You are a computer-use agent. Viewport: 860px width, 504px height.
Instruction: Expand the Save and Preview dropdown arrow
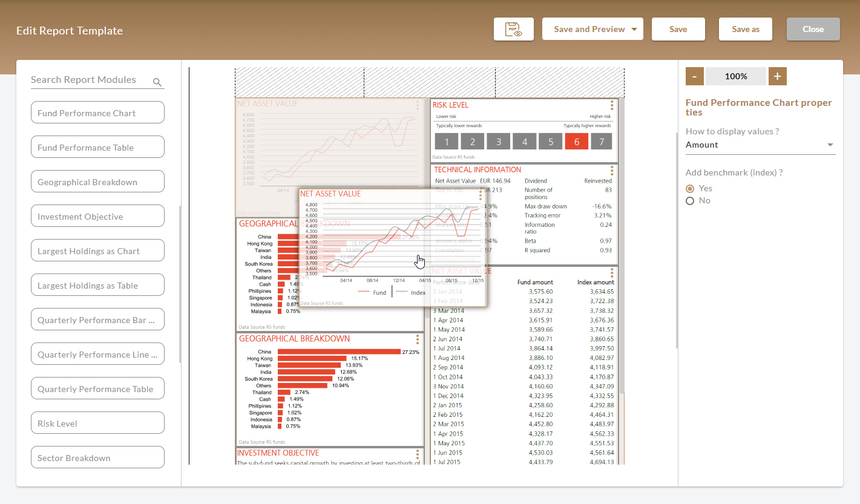pyautogui.click(x=634, y=29)
